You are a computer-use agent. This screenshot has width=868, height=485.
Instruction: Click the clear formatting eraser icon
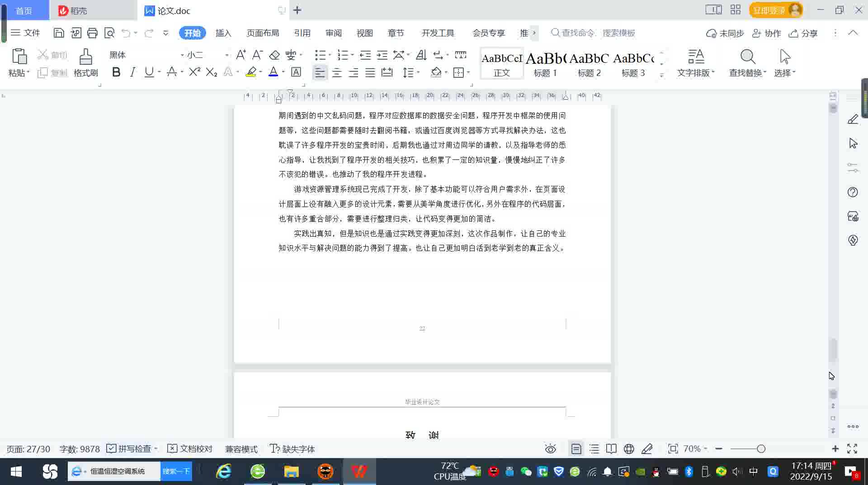(274, 55)
